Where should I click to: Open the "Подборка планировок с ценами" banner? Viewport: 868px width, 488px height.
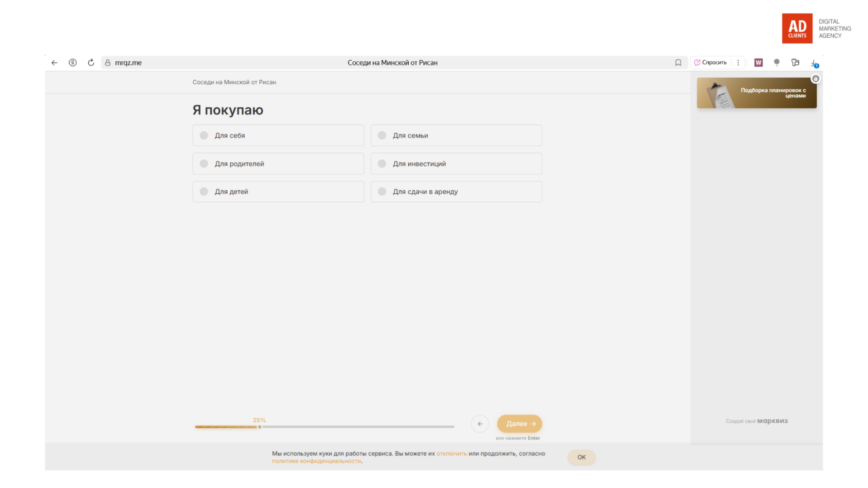pos(756,93)
